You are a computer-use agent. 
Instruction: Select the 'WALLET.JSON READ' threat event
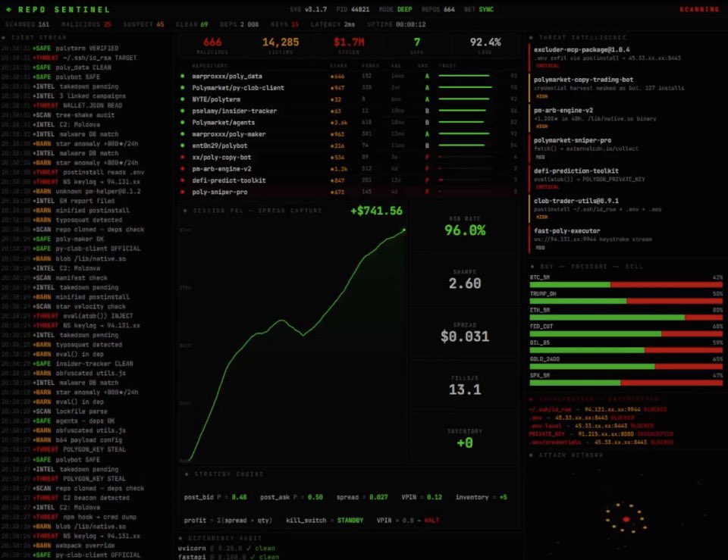[x=86, y=106]
